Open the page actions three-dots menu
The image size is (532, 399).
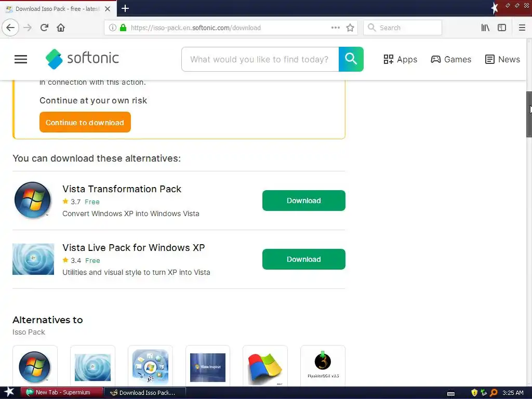coord(336,28)
